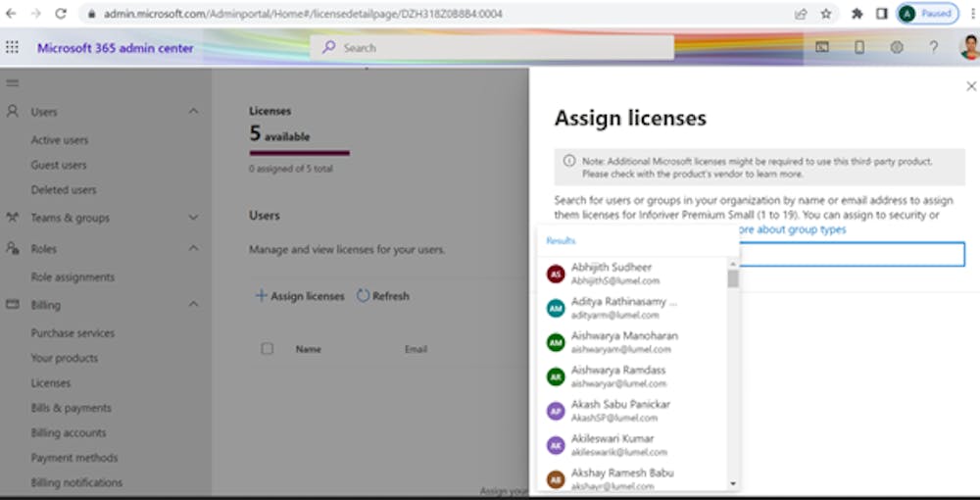Screen dimensions: 980x500
Task: Open Cloud Shell icon in header
Action: [x=822, y=47]
